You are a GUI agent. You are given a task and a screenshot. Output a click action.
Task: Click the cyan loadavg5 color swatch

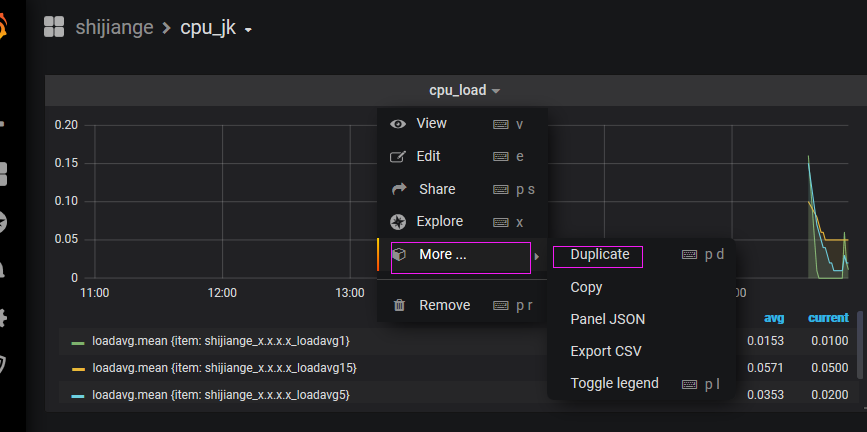78,396
